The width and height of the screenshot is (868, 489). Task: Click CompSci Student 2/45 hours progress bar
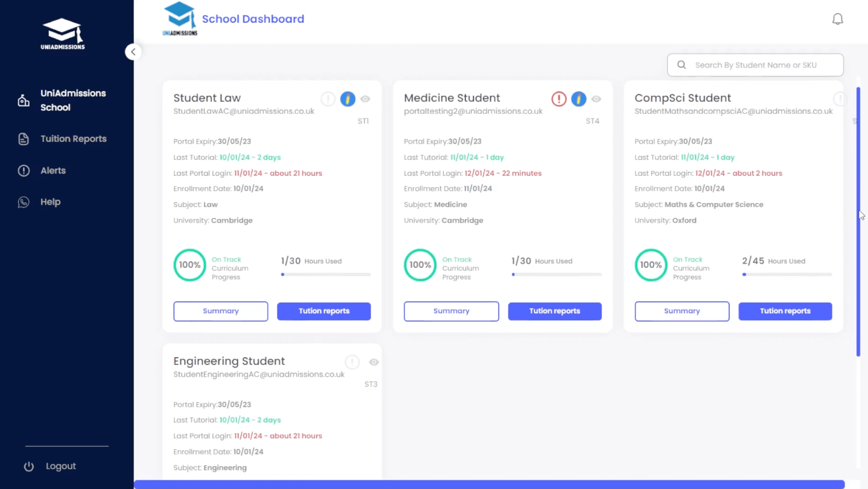[787, 275]
